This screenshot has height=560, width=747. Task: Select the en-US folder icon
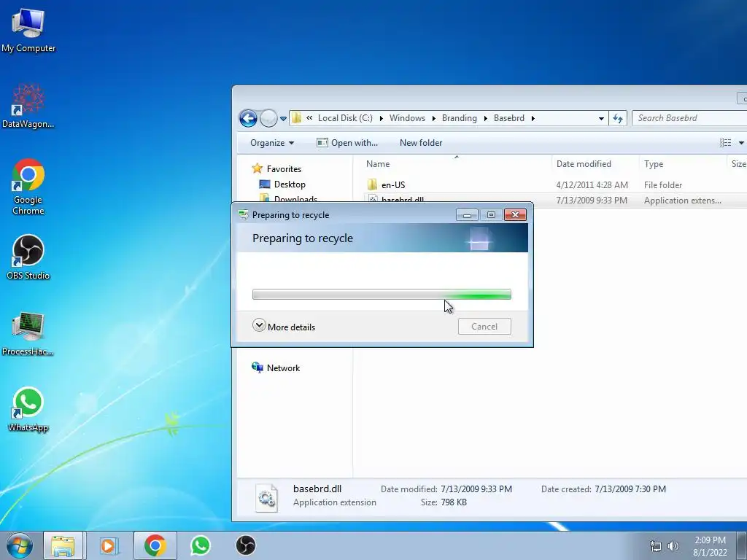tap(373, 184)
